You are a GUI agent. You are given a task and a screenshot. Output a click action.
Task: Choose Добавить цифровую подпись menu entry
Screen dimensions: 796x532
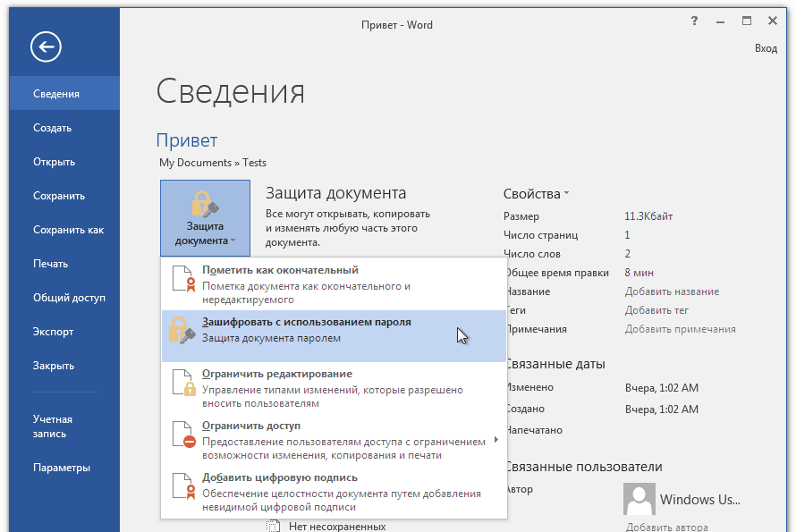[x=334, y=492]
